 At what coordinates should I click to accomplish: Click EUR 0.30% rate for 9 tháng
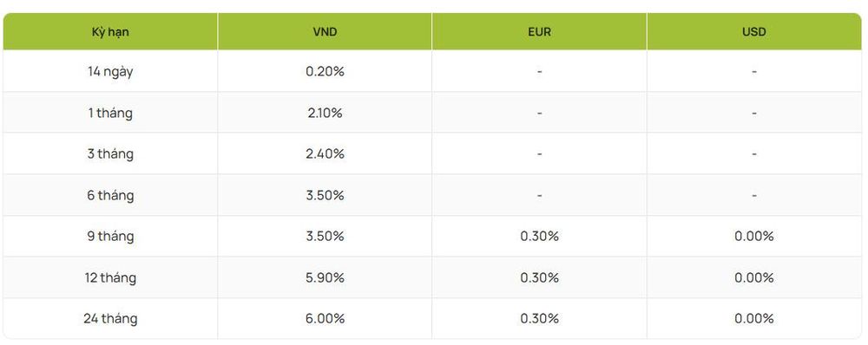point(539,236)
